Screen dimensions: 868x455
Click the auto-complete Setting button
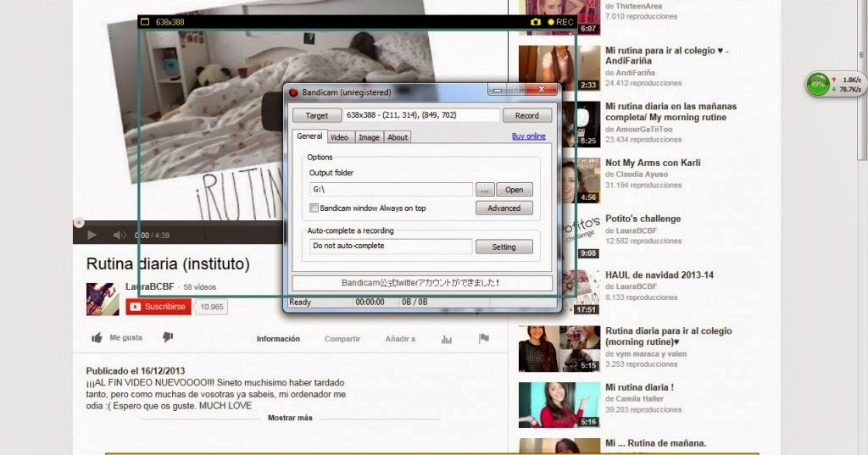click(504, 247)
